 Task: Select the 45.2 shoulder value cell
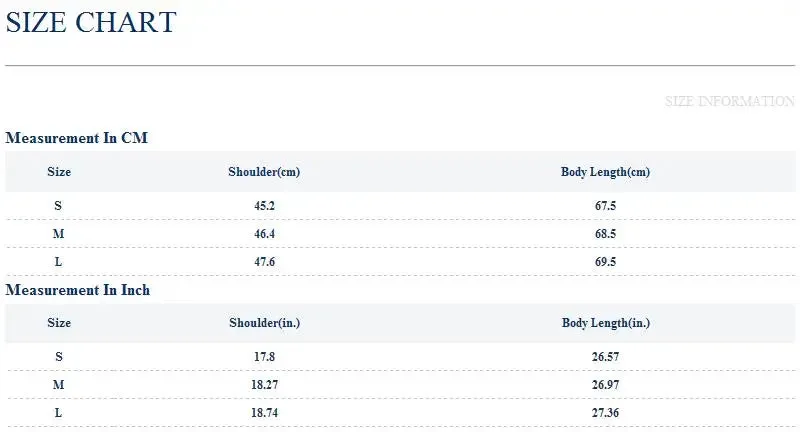[x=264, y=205]
